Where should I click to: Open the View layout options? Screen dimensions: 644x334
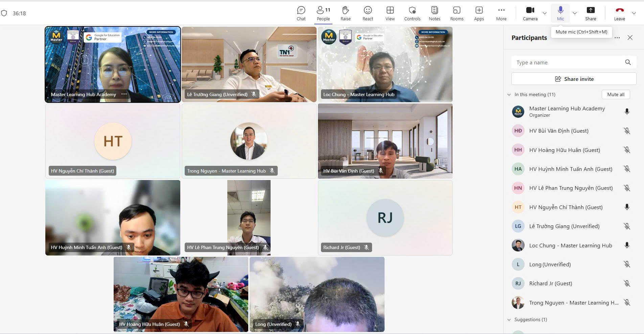tap(390, 14)
